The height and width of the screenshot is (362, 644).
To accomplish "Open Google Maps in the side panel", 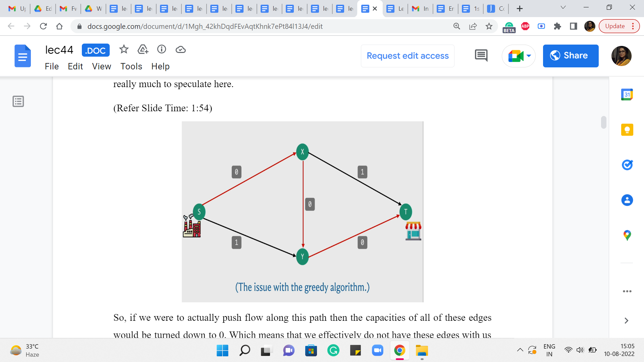I will point(627,235).
